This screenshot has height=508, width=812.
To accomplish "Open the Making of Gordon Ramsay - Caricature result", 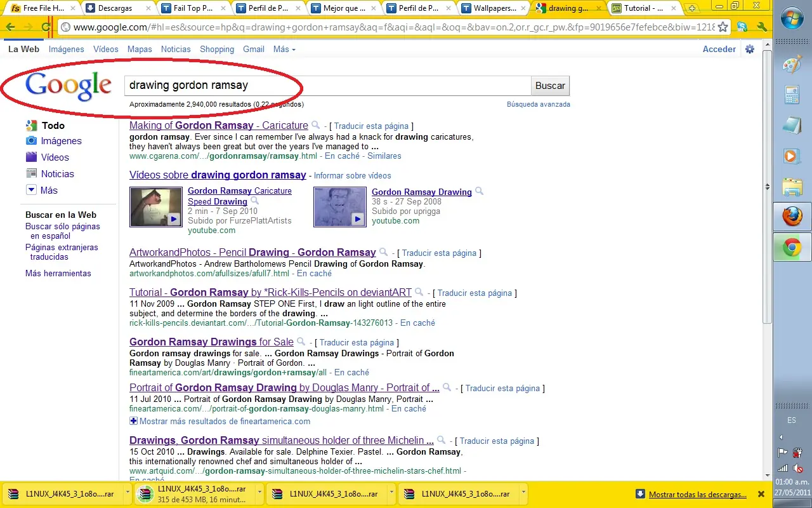I will tap(219, 126).
